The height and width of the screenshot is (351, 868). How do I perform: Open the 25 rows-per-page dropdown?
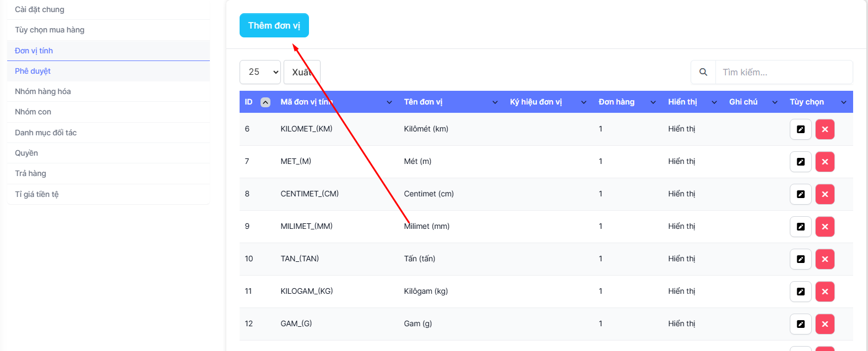tap(260, 72)
